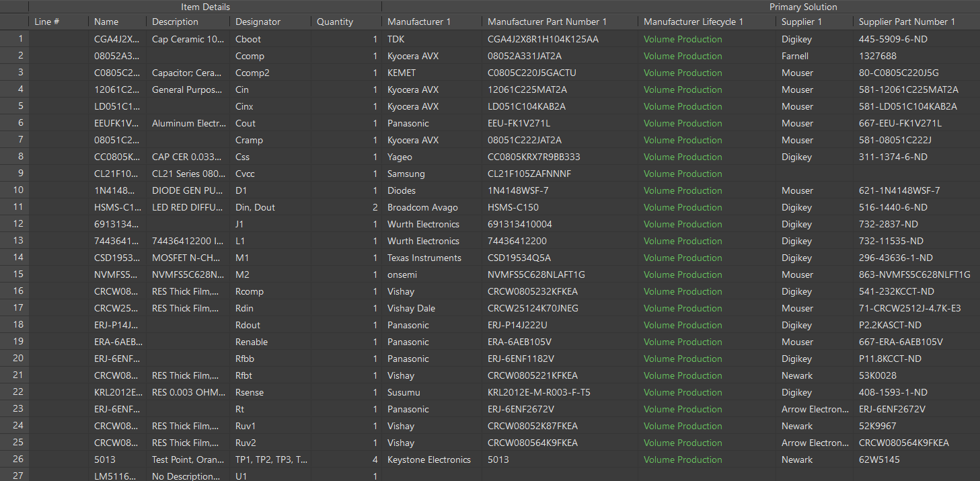Screen dimensions: 980x481
Task: Select the Keystone Electronics manufacturer cell
Action: (432, 459)
